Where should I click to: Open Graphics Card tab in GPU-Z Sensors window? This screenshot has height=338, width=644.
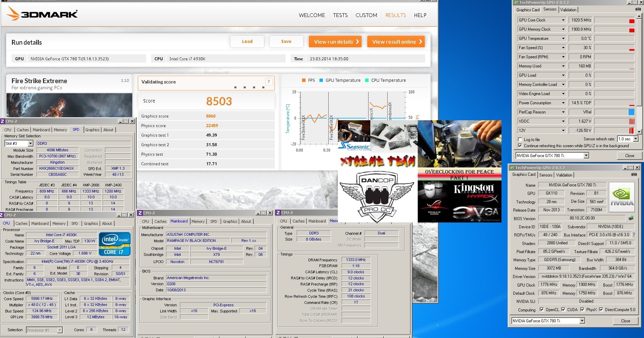(528, 10)
